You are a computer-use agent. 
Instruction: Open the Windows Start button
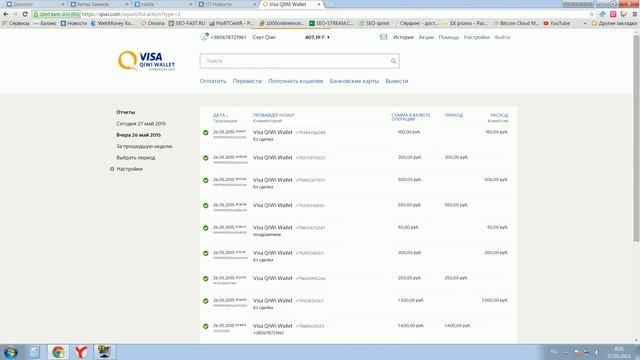[11, 352]
